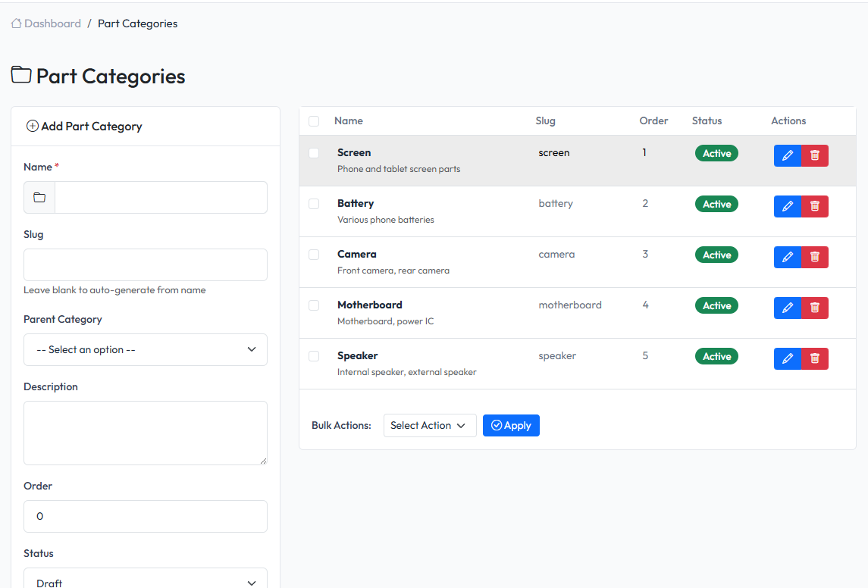Click inside the Order field showing 0
Screen dimensions: 868x588
145,516
